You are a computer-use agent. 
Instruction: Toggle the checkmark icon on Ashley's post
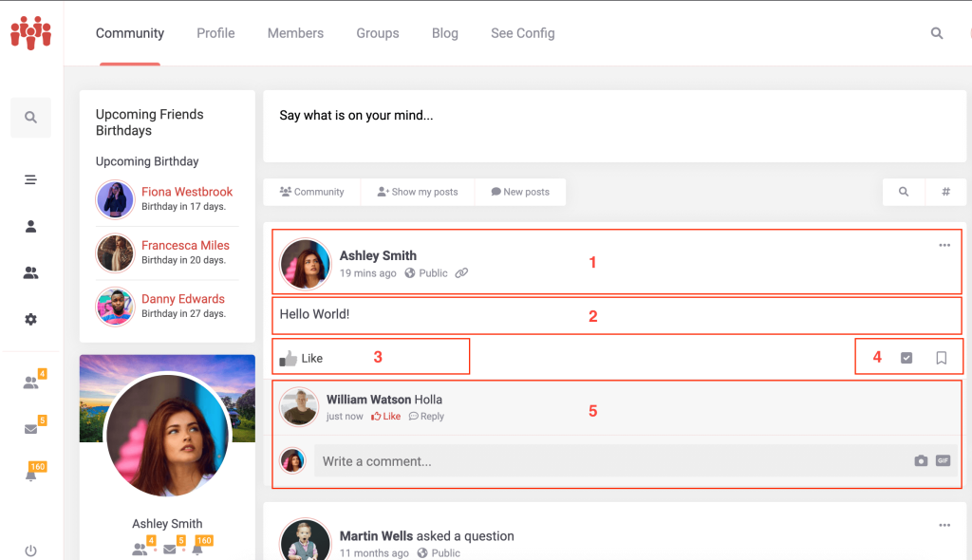pyautogui.click(x=907, y=358)
